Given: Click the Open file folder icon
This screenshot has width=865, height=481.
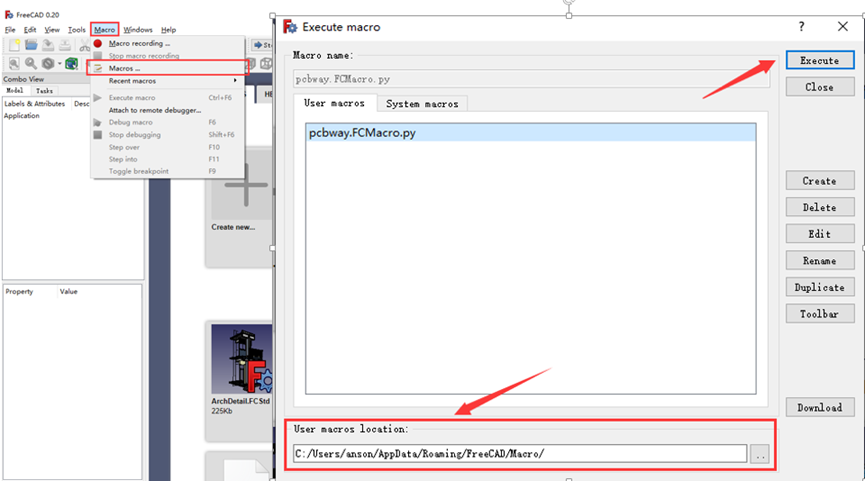Looking at the screenshot, I should click(x=31, y=45).
